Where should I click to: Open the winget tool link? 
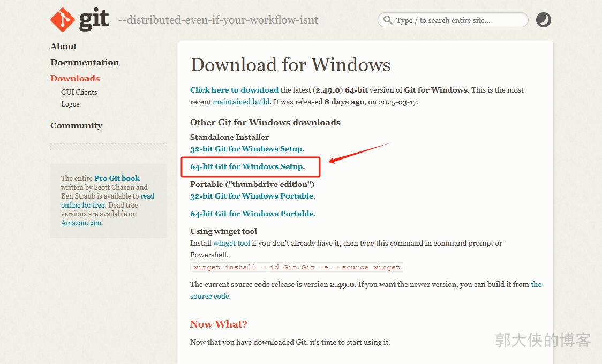[231, 243]
